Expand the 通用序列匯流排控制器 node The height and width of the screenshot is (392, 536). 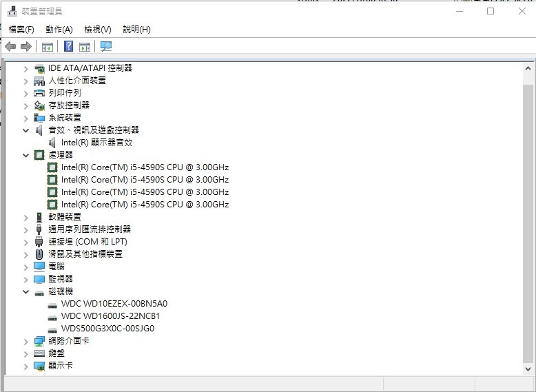(26, 230)
